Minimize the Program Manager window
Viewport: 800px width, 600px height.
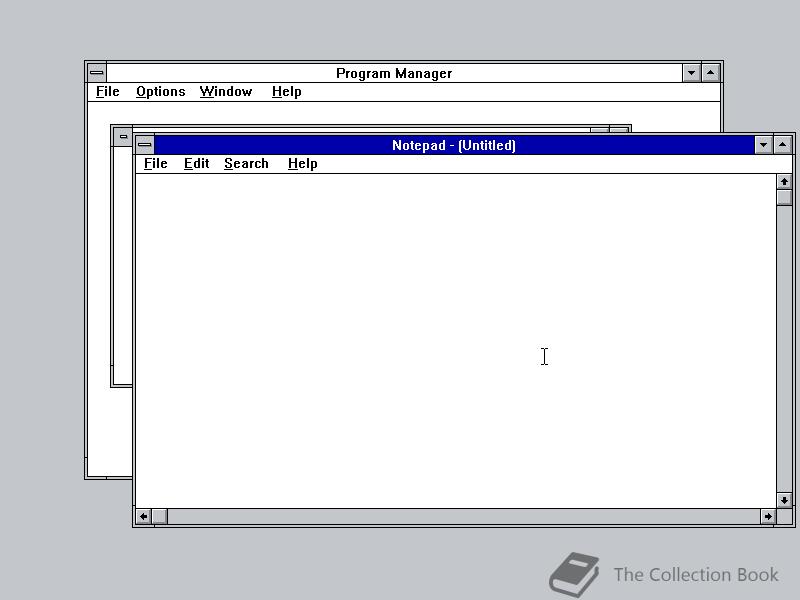coord(691,73)
